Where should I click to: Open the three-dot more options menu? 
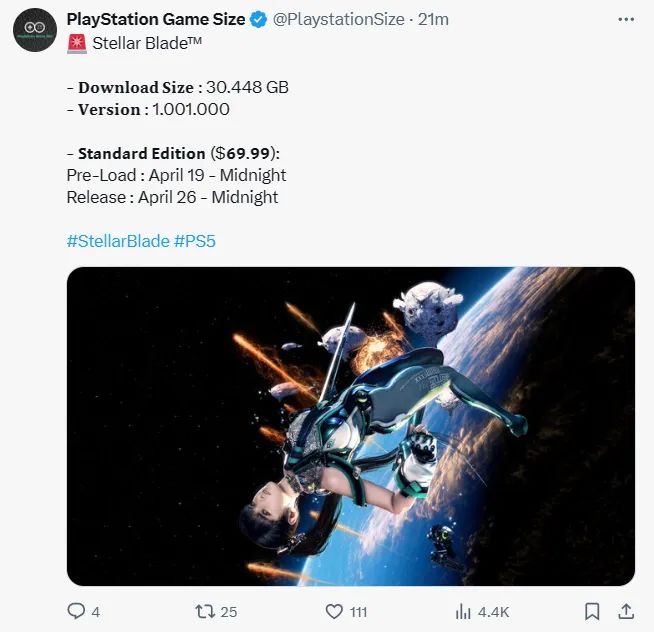[x=626, y=19]
